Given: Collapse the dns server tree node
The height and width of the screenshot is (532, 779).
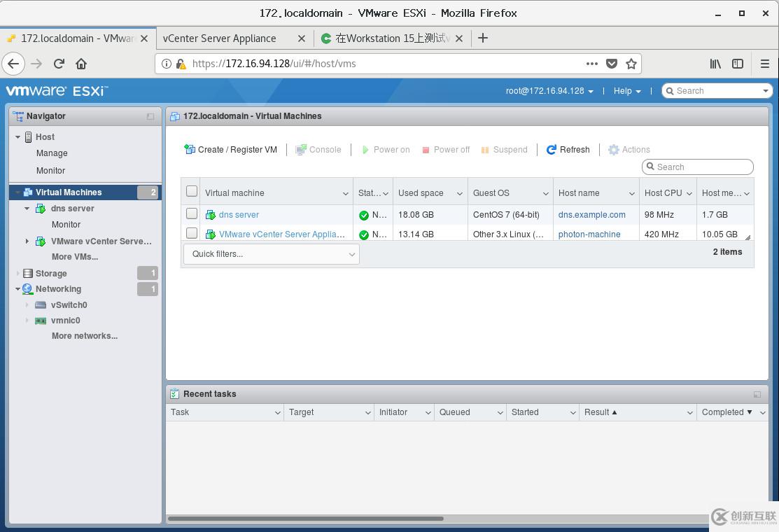Looking at the screenshot, I should (x=27, y=209).
